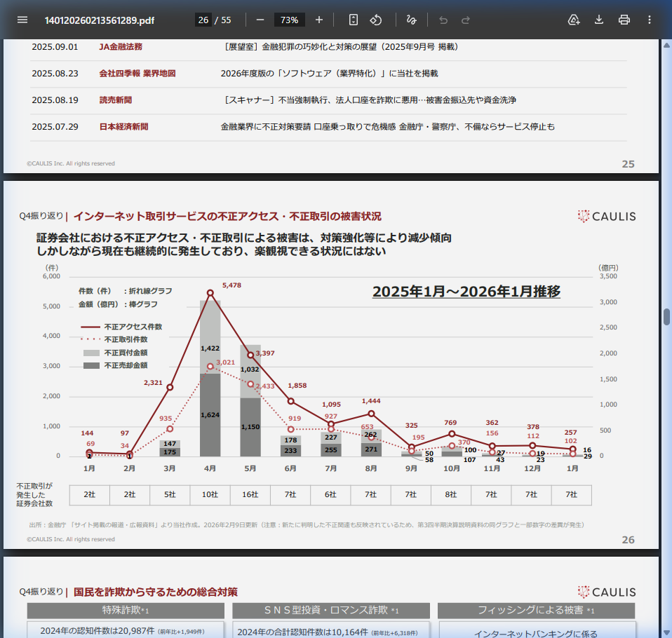672x638 pixels.
Task: Save the PDF to Google Drive
Action: [x=574, y=20]
